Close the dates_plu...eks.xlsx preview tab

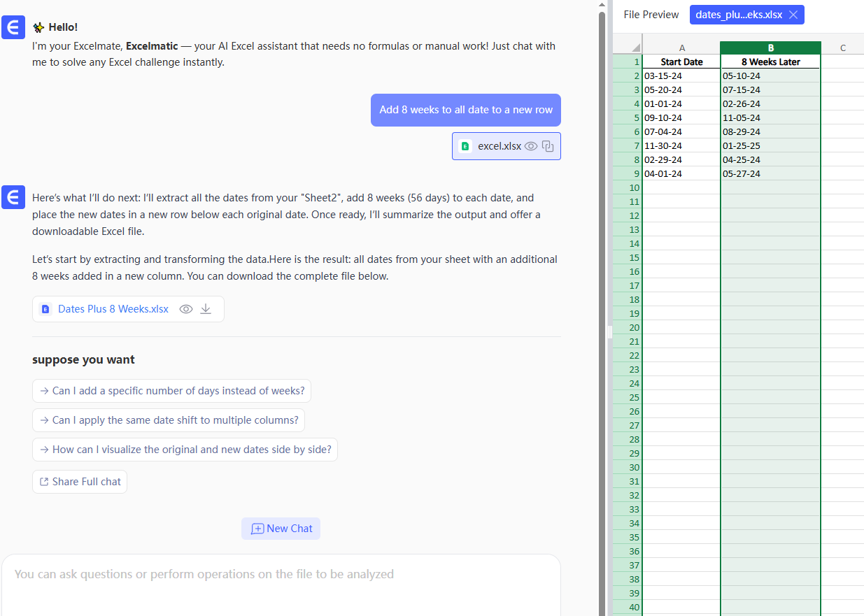[x=793, y=15]
